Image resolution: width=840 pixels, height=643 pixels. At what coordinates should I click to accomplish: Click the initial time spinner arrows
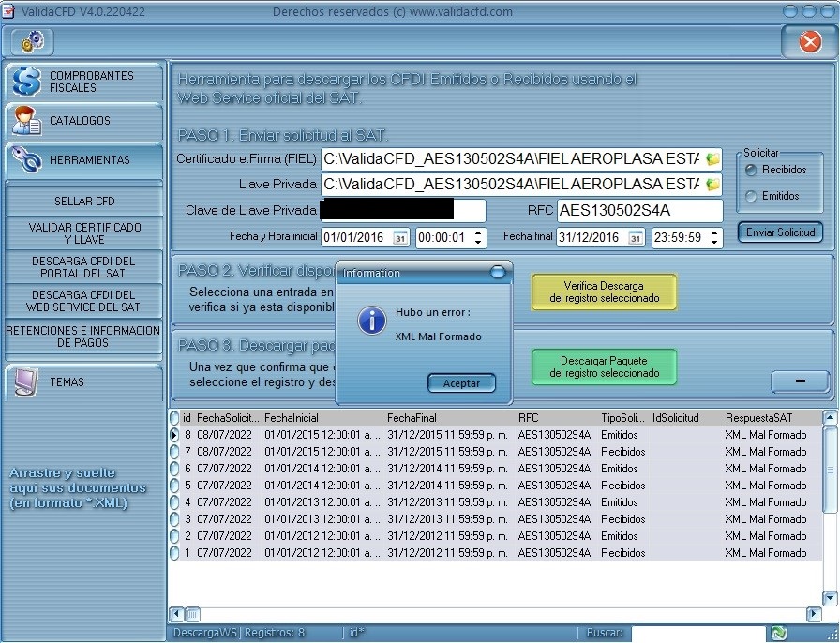click(478, 238)
